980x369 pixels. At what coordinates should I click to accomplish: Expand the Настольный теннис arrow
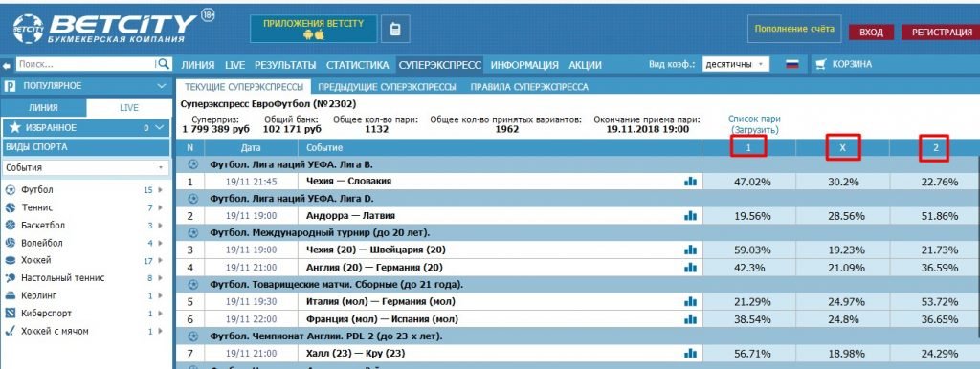(161, 278)
